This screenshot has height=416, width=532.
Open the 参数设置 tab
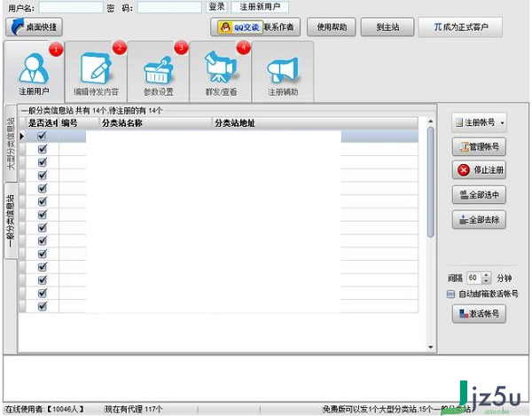[x=159, y=72]
